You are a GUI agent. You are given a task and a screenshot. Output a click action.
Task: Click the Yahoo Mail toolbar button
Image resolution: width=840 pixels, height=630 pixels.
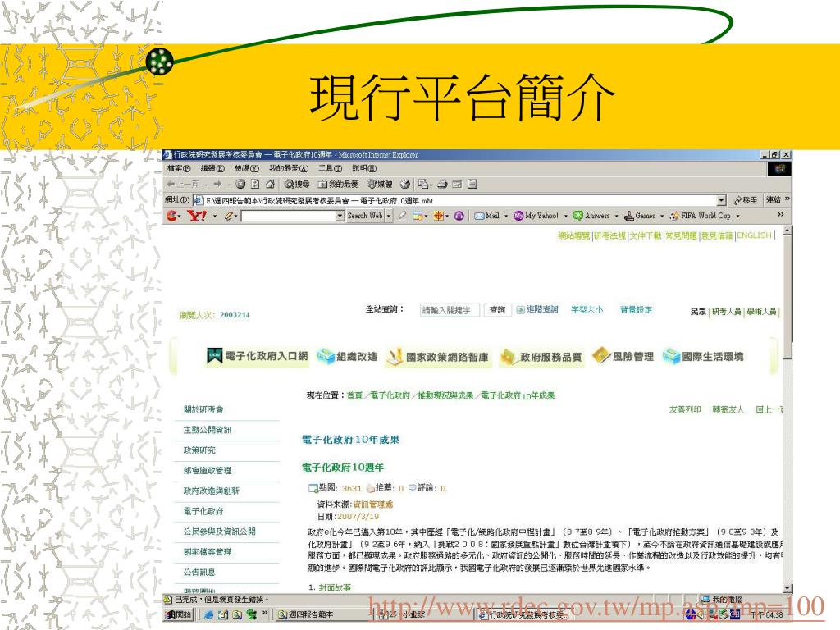[487, 216]
